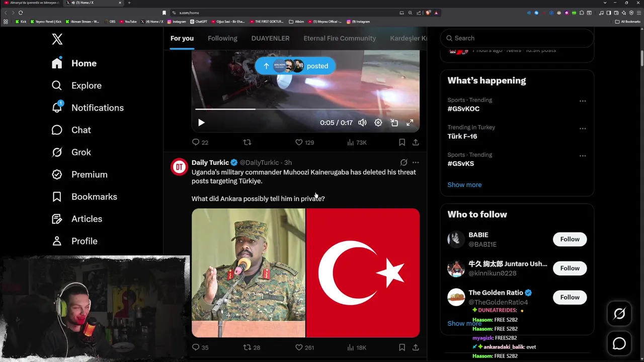Follow the BABIE account
This screenshot has width=644, height=362.
coord(570,239)
